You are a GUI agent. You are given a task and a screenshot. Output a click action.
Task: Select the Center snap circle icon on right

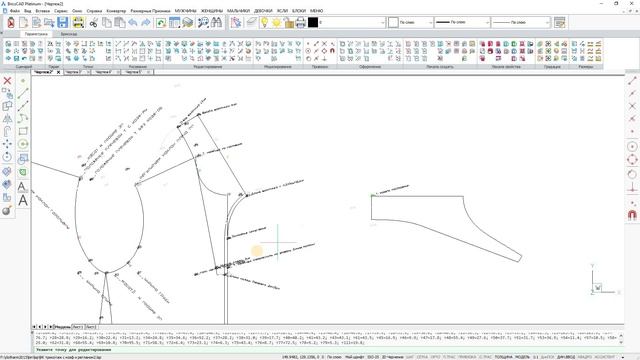pos(632,147)
